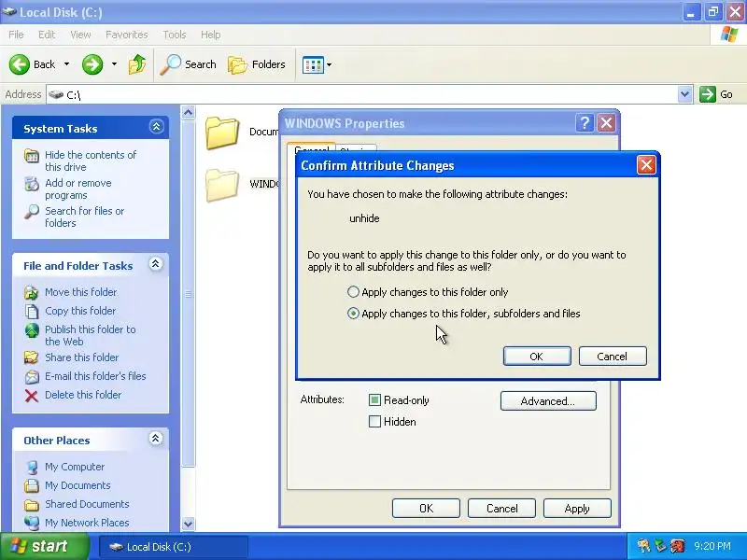Expand the Address bar dropdown
The height and width of the screenshot is (560, 747).
tap(684, 94)
